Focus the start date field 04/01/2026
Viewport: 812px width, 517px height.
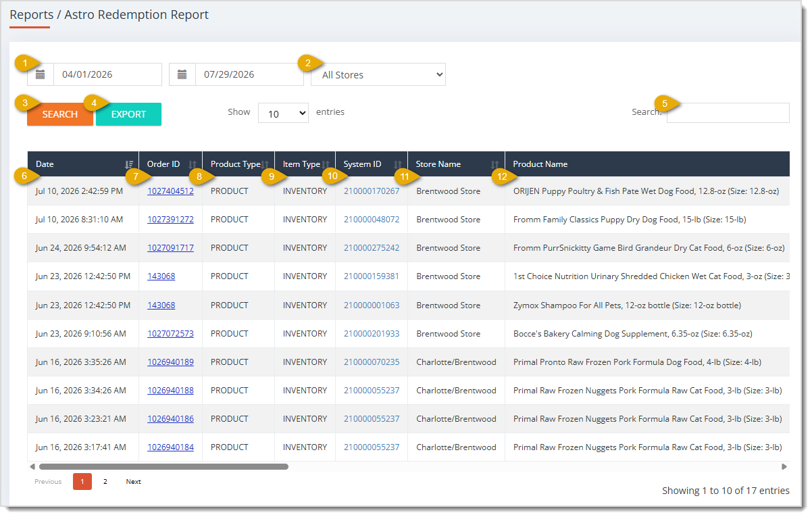[107, 74]
